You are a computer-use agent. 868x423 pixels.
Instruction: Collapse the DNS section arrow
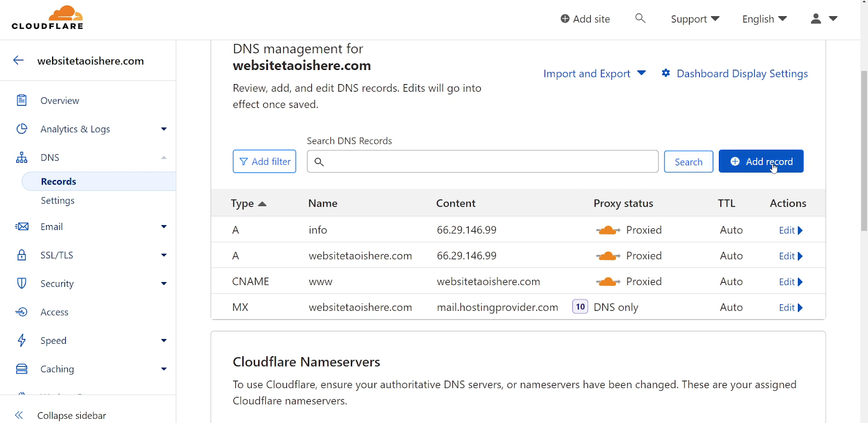(x=164, y=157)
